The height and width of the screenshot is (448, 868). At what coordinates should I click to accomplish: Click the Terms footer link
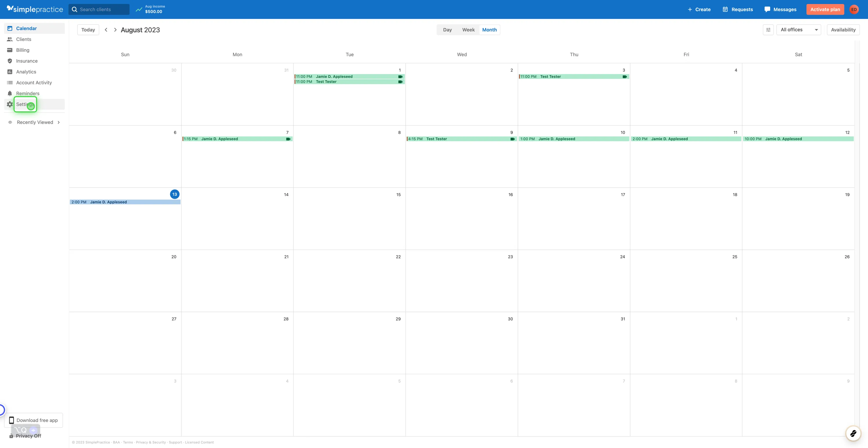(128, 442)
